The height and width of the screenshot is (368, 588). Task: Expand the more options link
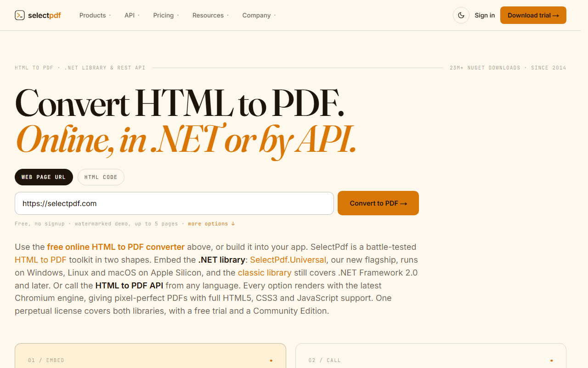211,224
